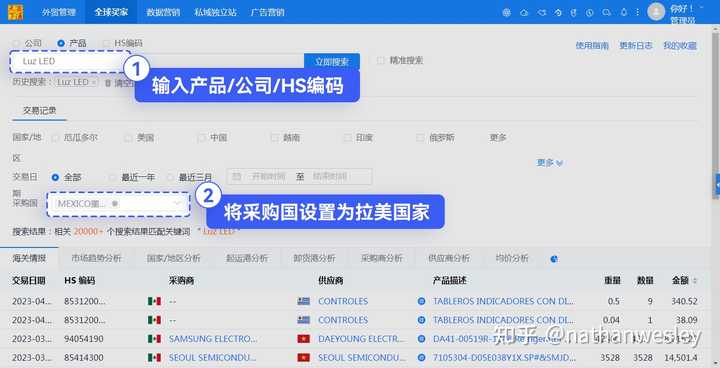This screenshot has height=368, width=720.
Task: Open the globe language icon in header
Action: click(x=506, y=12)
